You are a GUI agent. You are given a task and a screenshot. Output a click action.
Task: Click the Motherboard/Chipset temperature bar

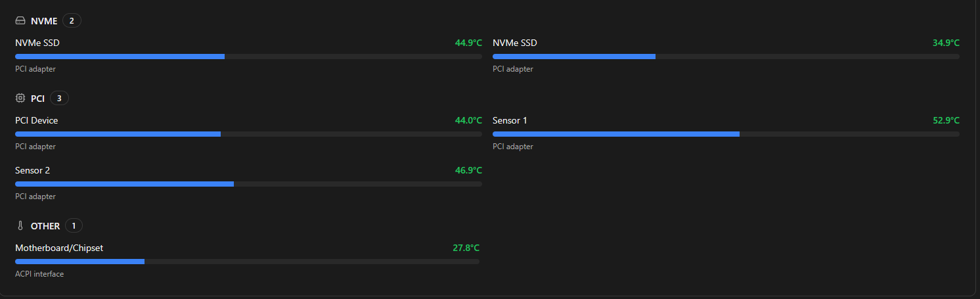[247, 262]
